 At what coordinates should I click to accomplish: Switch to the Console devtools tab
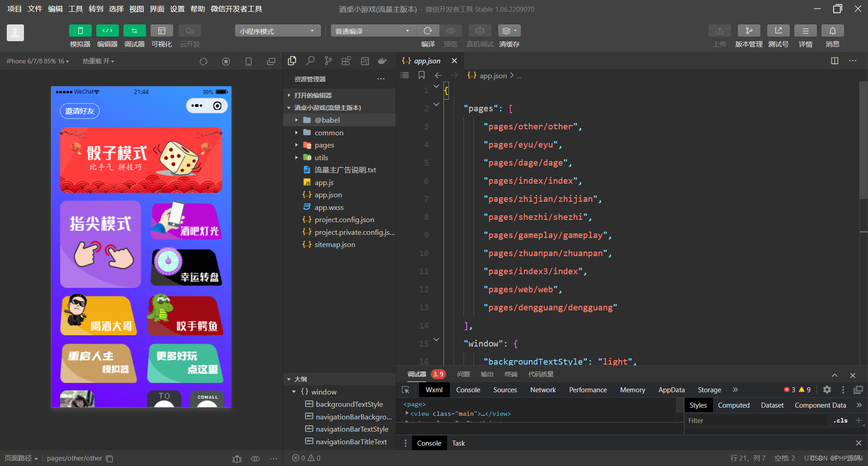[468, 390]
